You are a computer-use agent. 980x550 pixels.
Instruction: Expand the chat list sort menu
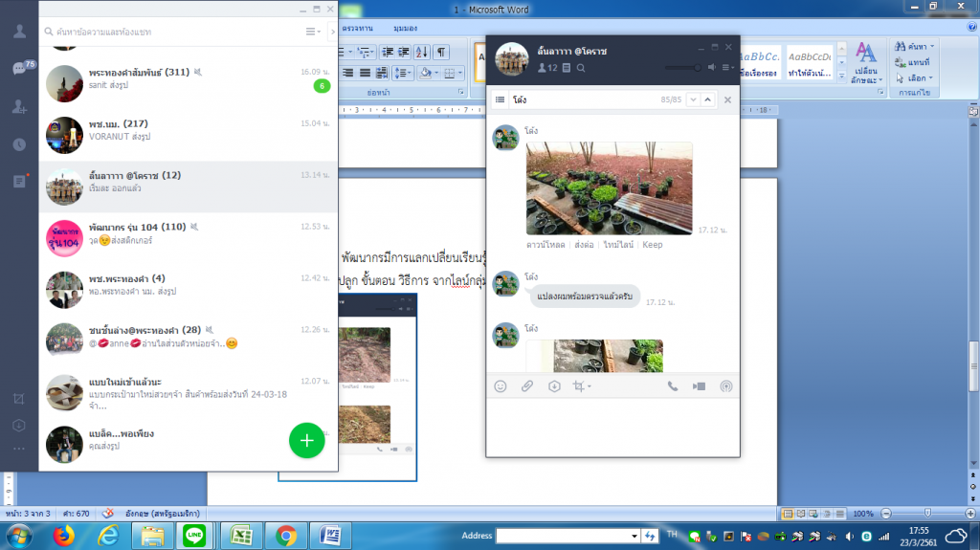[313, 32]
